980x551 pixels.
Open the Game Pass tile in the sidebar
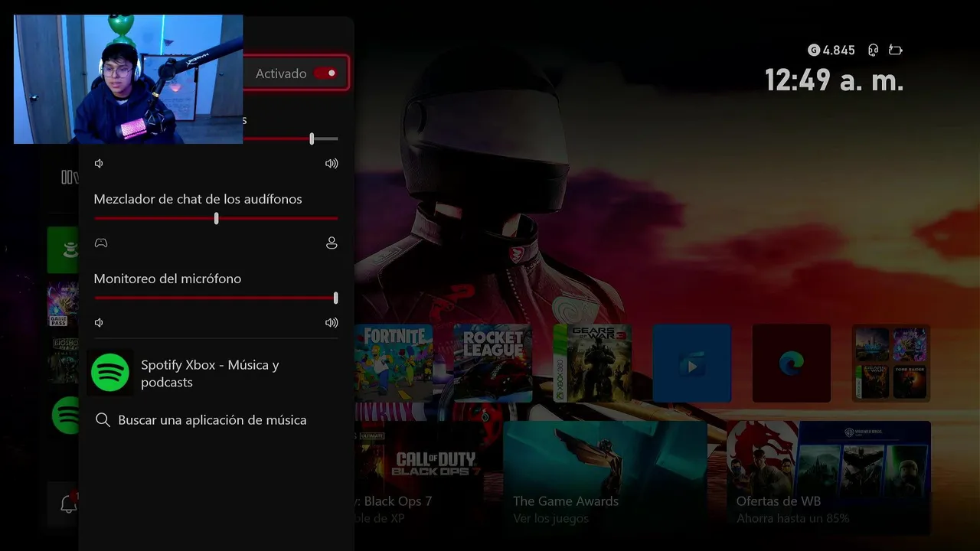63,305
